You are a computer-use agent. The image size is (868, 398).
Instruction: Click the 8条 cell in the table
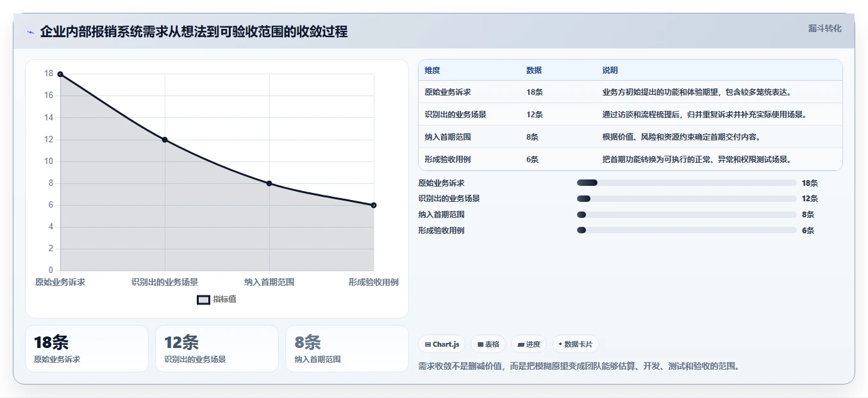[x=532, y=137]
